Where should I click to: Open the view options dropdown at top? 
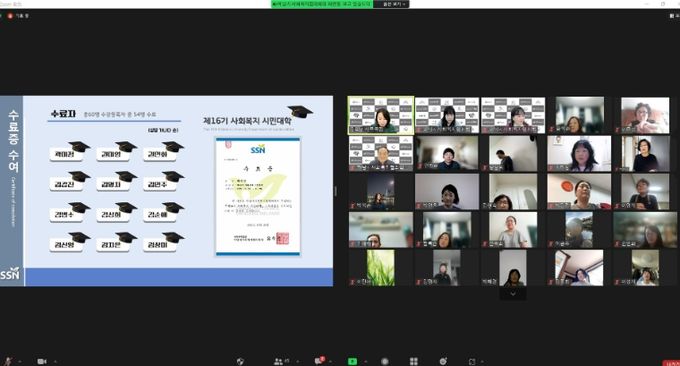(x=395, y=4)
